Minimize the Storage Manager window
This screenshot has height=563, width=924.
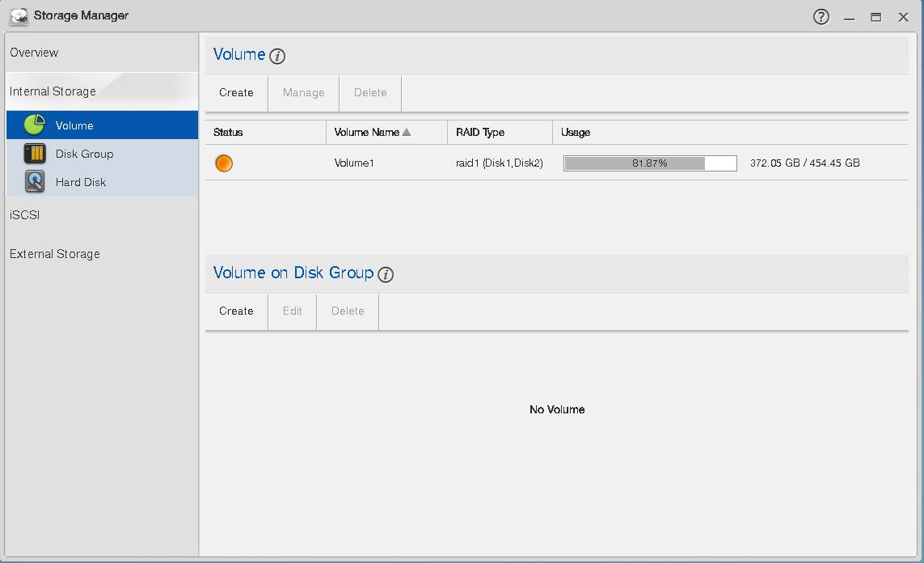click(849, 18)
